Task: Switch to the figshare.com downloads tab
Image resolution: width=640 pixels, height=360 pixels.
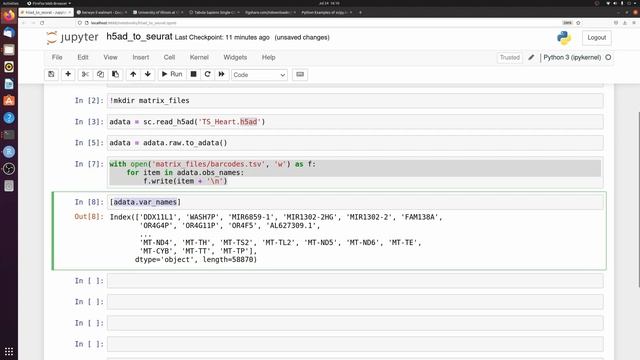Action: tap(269, 12)
